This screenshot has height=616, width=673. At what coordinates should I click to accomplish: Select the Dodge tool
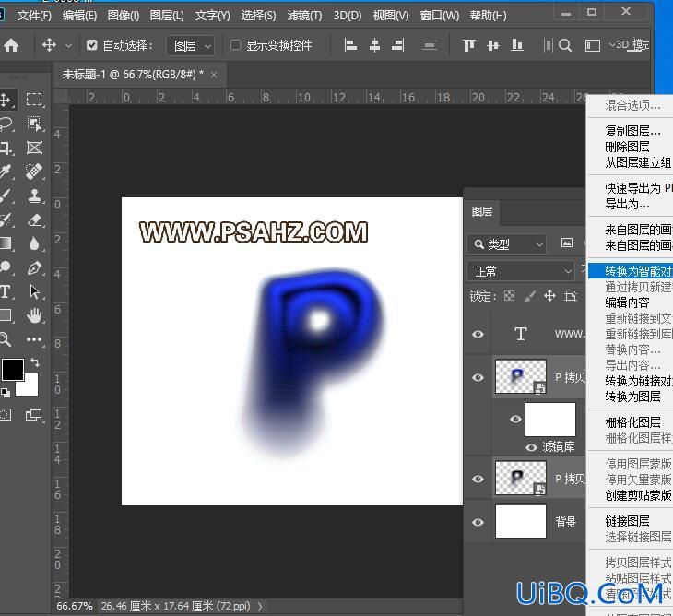[6, 267]
